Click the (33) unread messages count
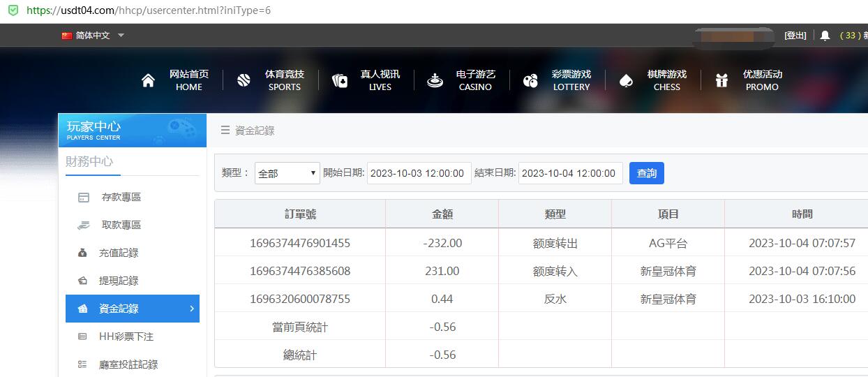 [851, 36]
